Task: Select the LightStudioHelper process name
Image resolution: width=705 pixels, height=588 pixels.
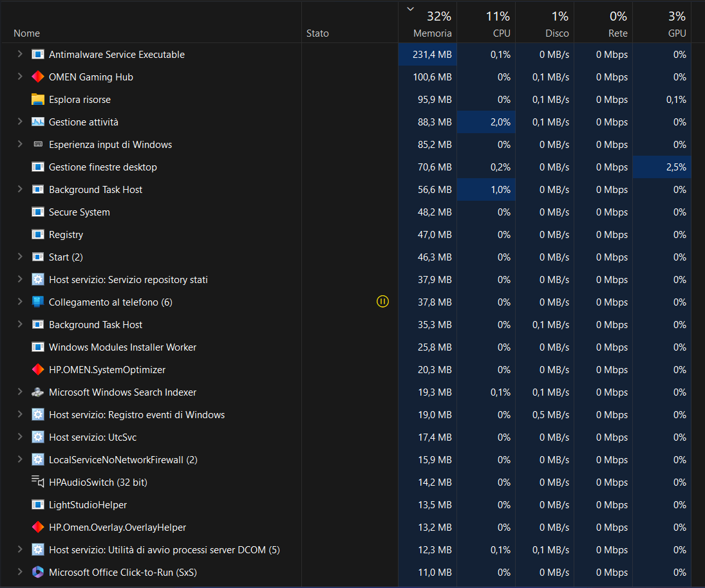Action: [x=88, y=505]
